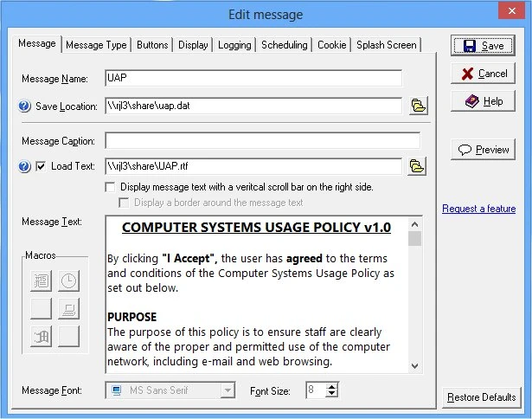Insert the clock time macro
Screen dimensions: 532x419
coord(69,280)
